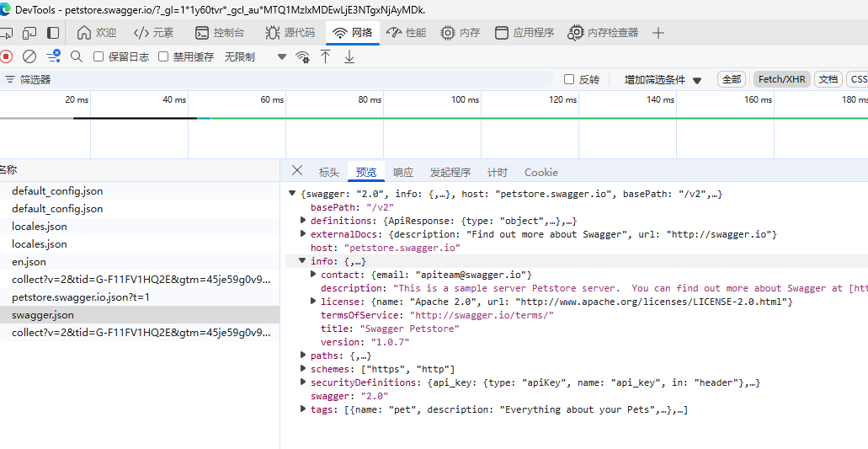Open the 响应 tab
868x449 pixels.
click(403, 172)
